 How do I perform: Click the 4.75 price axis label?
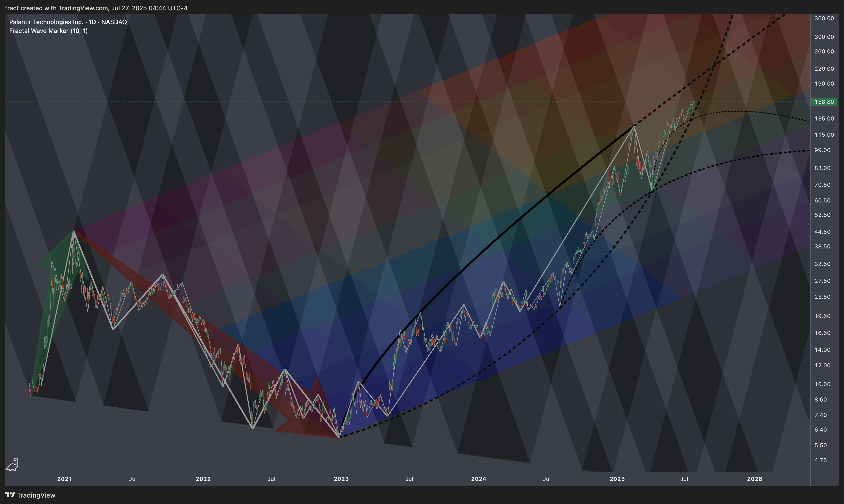tap(821, 460)
